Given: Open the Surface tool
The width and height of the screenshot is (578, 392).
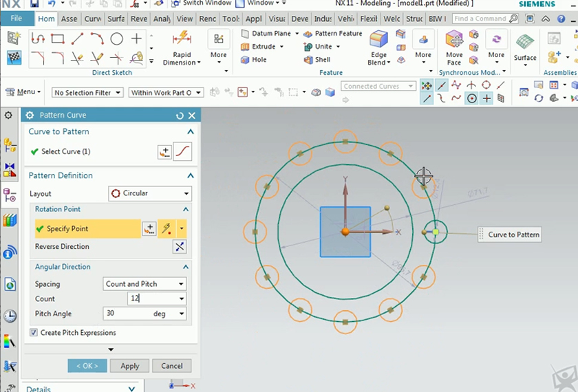Looking at the screenshot, I should [x=525, y=43].
